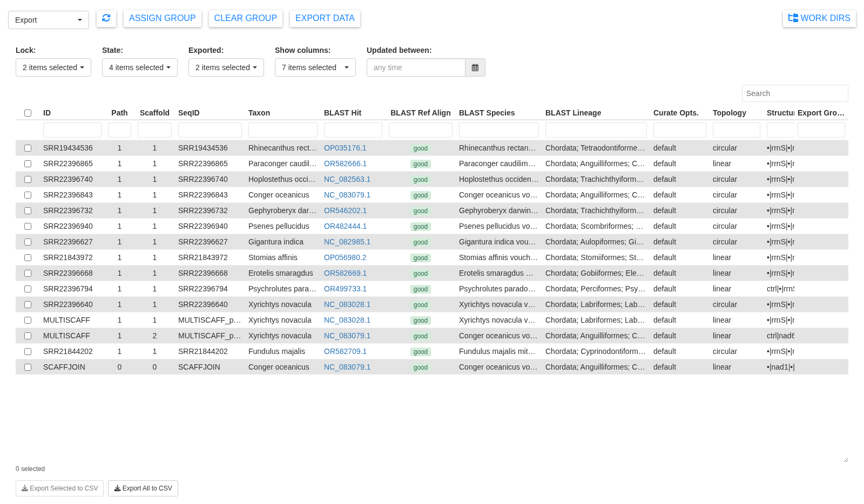The height and width of the screenshot is (504, 864).
Task: Check the SCAFFJOIN row checkbox
Action: (28, 367)
